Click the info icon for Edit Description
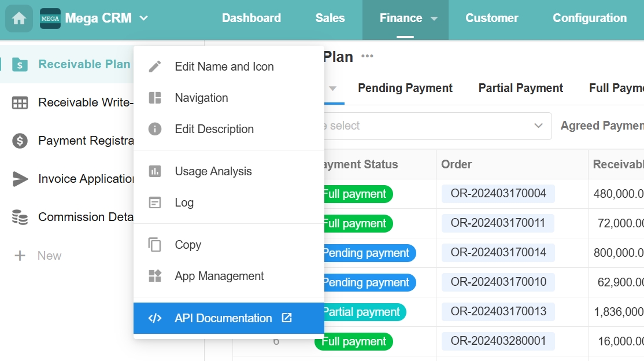 155,129
